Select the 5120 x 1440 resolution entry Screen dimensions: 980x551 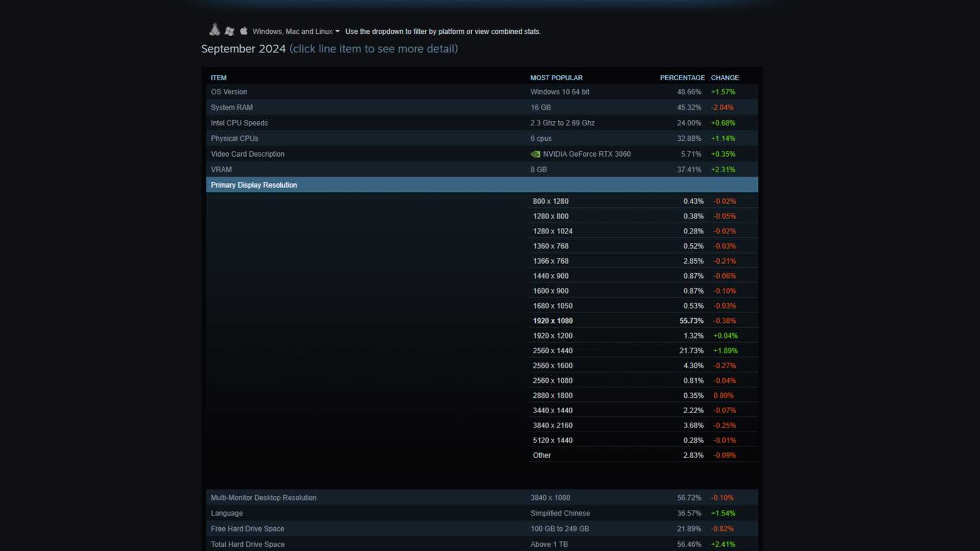pos(643,440)
